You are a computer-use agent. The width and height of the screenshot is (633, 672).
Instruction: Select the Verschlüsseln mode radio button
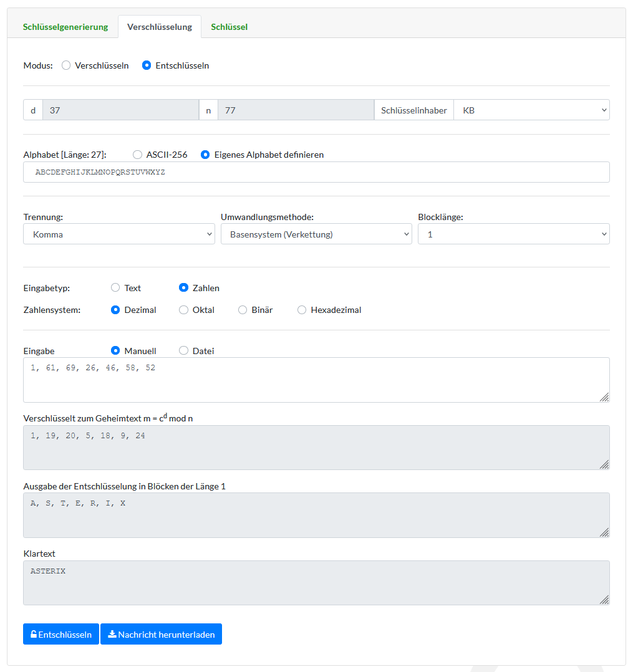pos(66,65)
